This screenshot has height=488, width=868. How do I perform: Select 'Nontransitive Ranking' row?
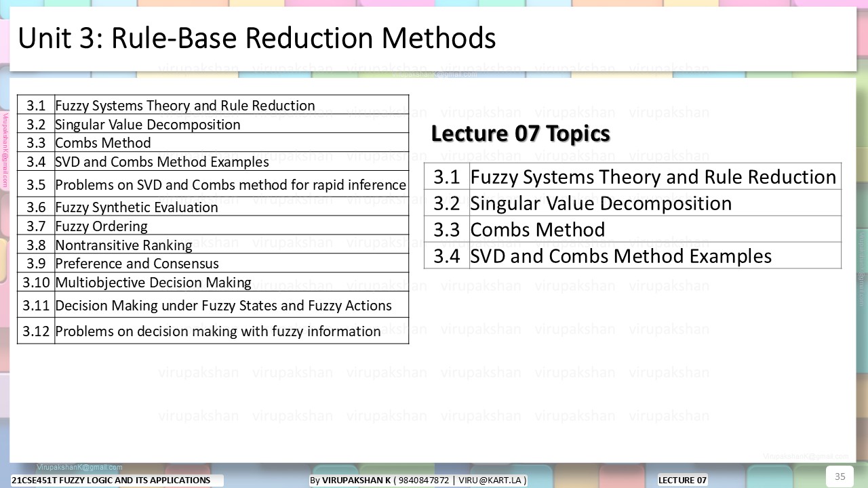(x=213, y=245)
